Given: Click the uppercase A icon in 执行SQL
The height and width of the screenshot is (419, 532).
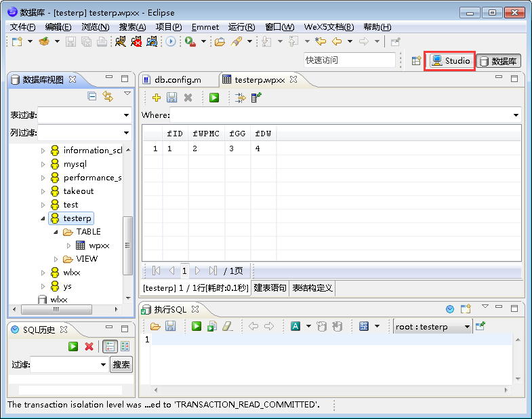Looking at the screenshot, I should pyautogui.click(x=295, y=326).
